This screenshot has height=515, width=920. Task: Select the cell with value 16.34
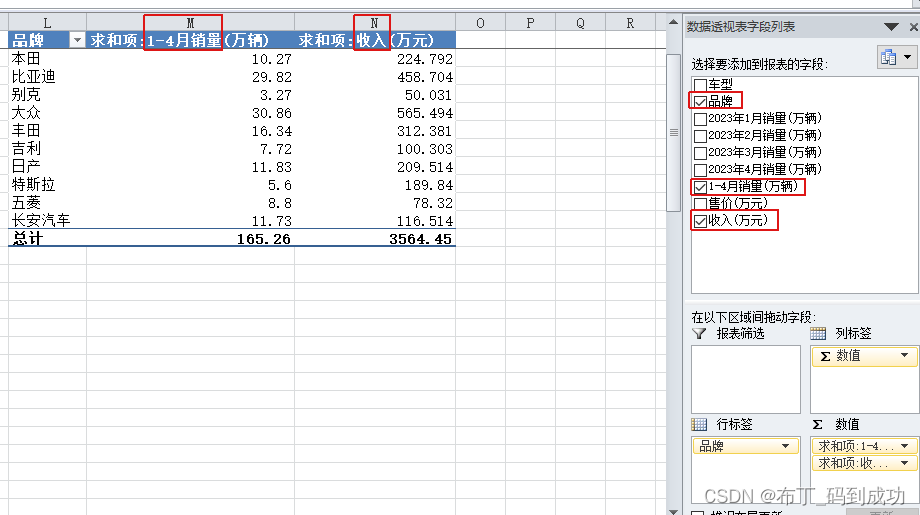point(190,131)
